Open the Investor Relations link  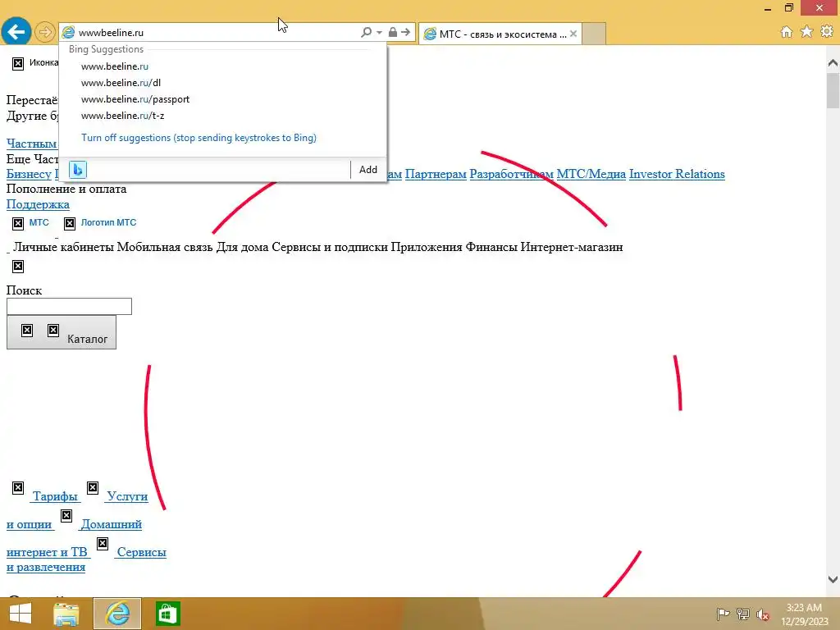[x=677, y=174]
